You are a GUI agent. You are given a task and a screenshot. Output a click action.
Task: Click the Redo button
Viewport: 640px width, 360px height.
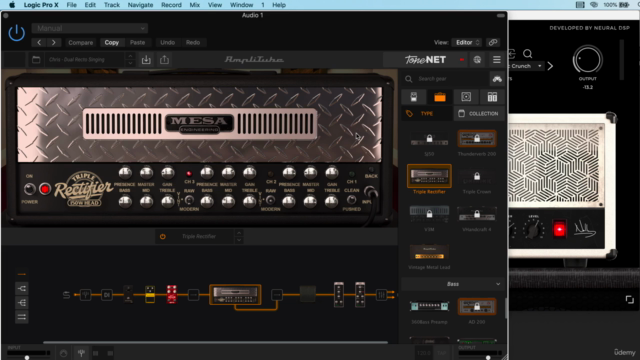point(193,42)
